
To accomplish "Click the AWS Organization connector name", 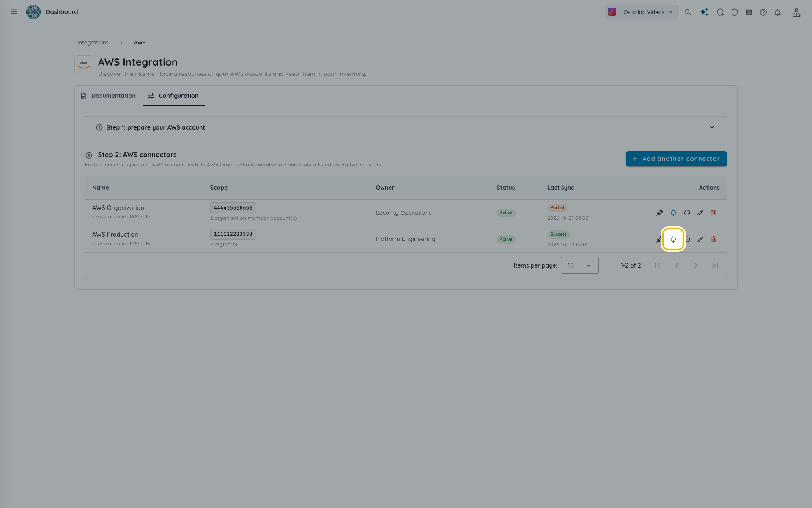I will tap(118, 208).
